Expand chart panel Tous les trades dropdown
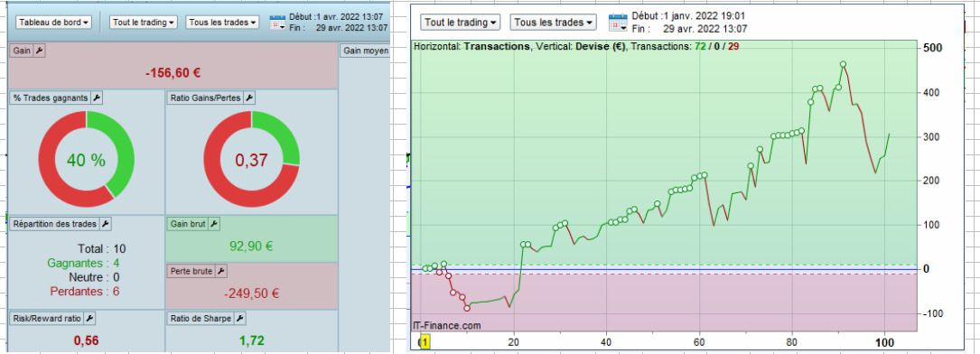 click(x=553, y=22)
